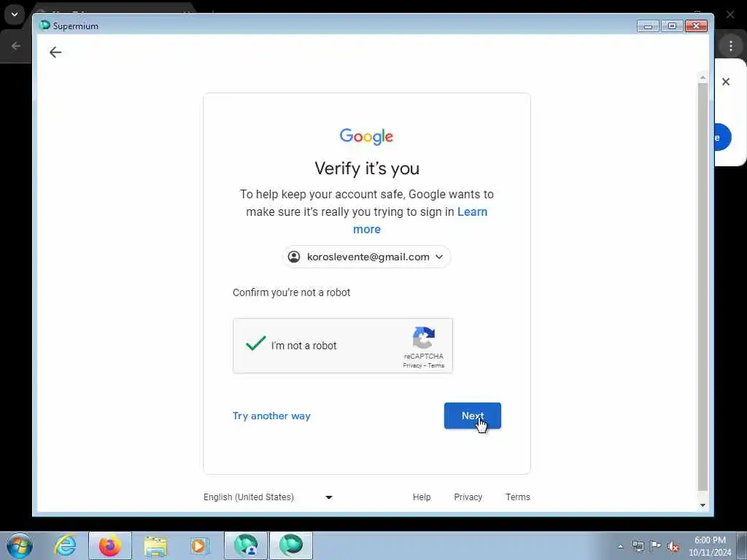Open the Help footer link
Image resolution: width=747 pixels, height=560 pixels.
[x=422, y=497]
